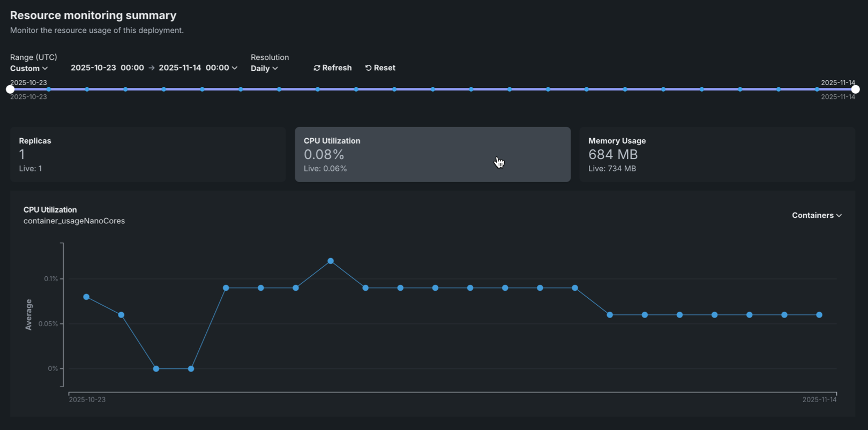Click the left range slider handle
Image resolution: width=868 pixels, height=430 pixels.
(10, 89)
